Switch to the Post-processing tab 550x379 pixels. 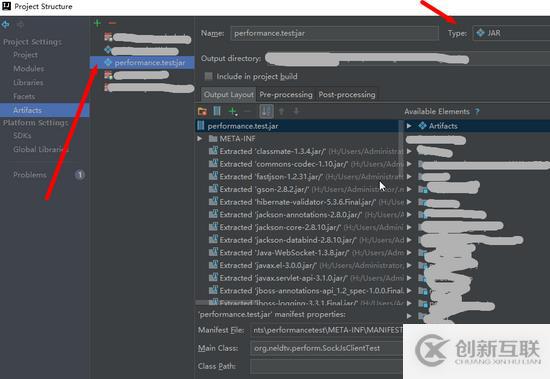tap(347, 94)
